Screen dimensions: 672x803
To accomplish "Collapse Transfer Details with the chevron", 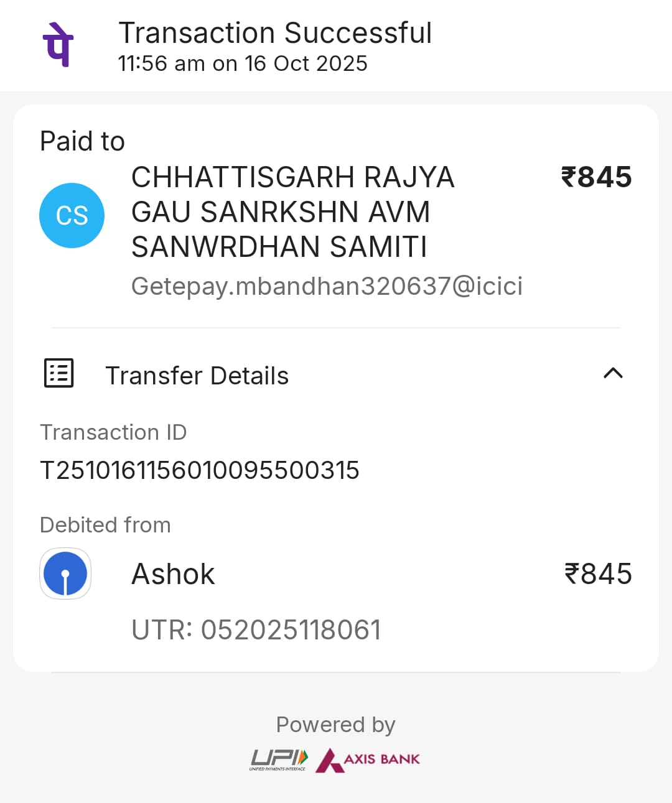I will coord(613,373).
